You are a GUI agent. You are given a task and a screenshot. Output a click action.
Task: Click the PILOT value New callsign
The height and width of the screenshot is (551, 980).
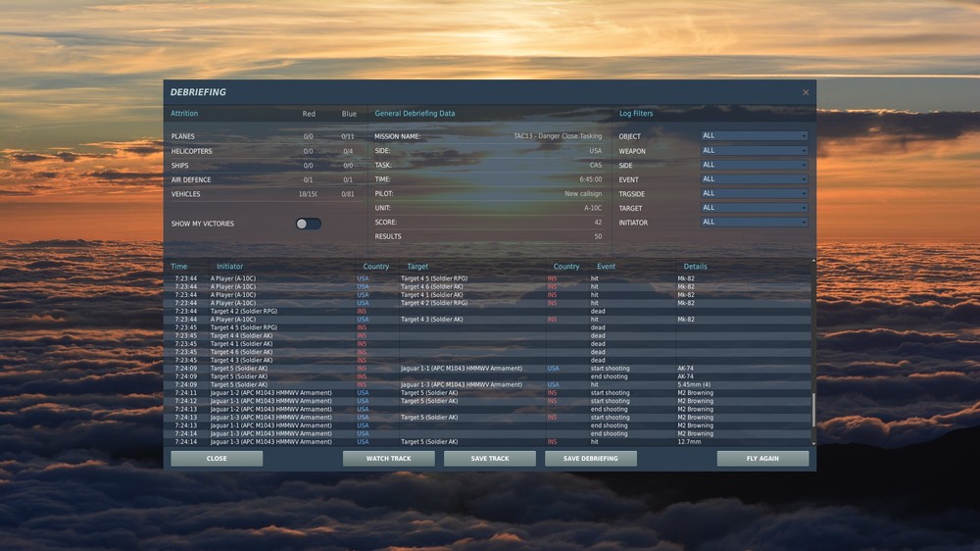click(x=583, y=194)
